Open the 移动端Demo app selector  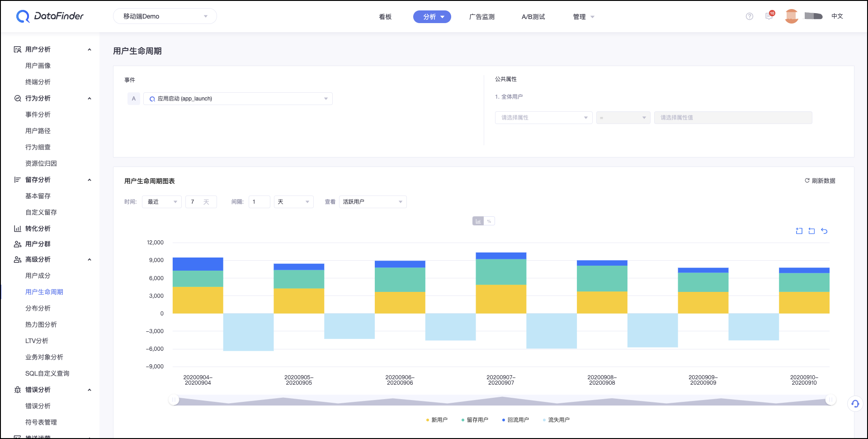click(165, 16)
